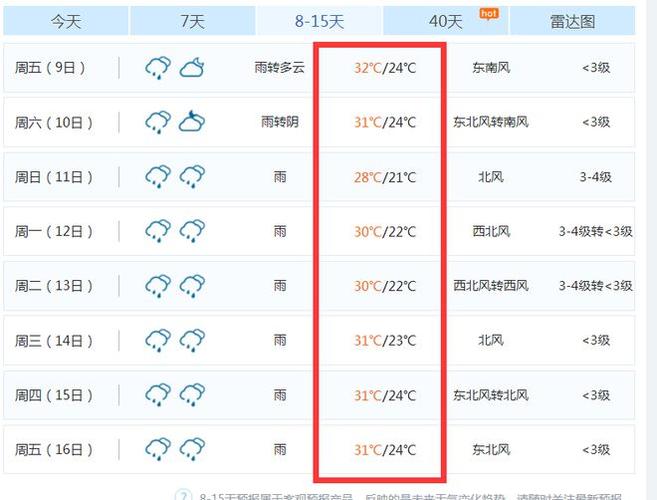Click the 31℃/23℃ temperature value
Image resolution: width=657 pixels, height=500 pixels.
(x=385, y=341)
